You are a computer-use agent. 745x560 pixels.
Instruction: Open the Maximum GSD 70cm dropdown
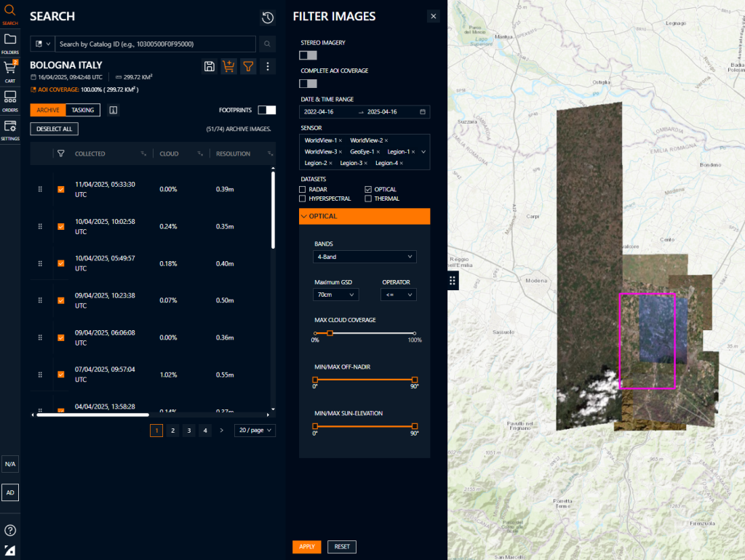pos(336,295)
